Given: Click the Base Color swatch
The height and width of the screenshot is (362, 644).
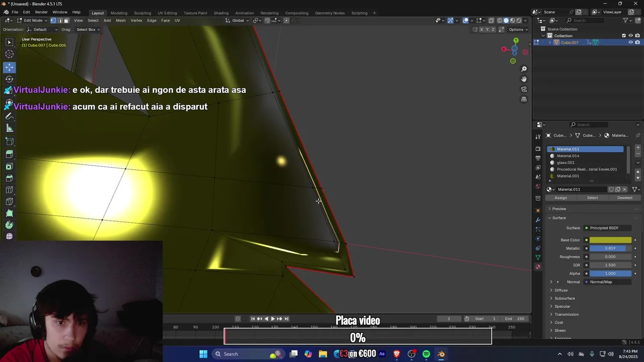Looking at the screenshot, I should click(x=610, y=240).
